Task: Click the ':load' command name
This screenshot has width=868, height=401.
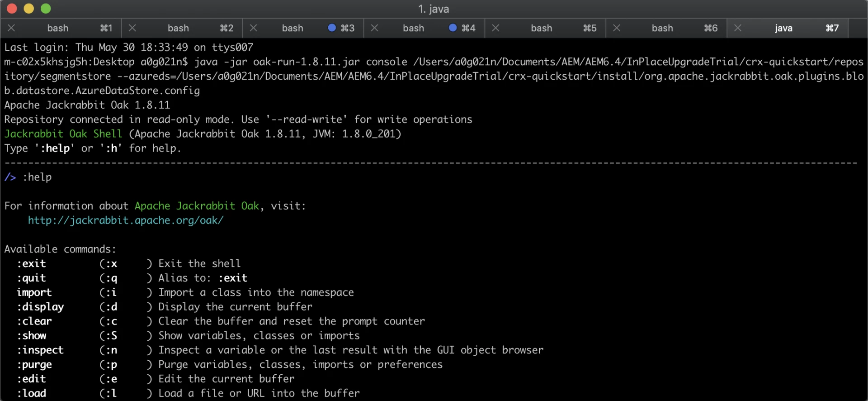Action: (31, 394)
